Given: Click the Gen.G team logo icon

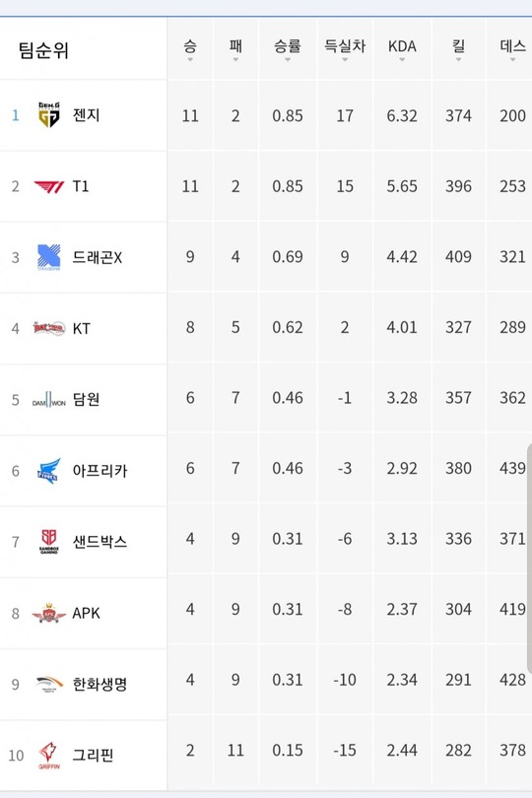Looking at the screenshot, I should click(49, 114).
